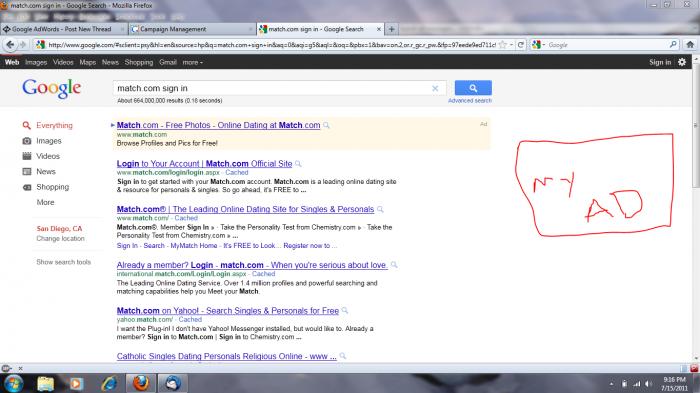The height and width of the screenshot is (393, 700).
Task: Preview magnifier beside Match.com Free Photos ad
Action: coord(326,125)
